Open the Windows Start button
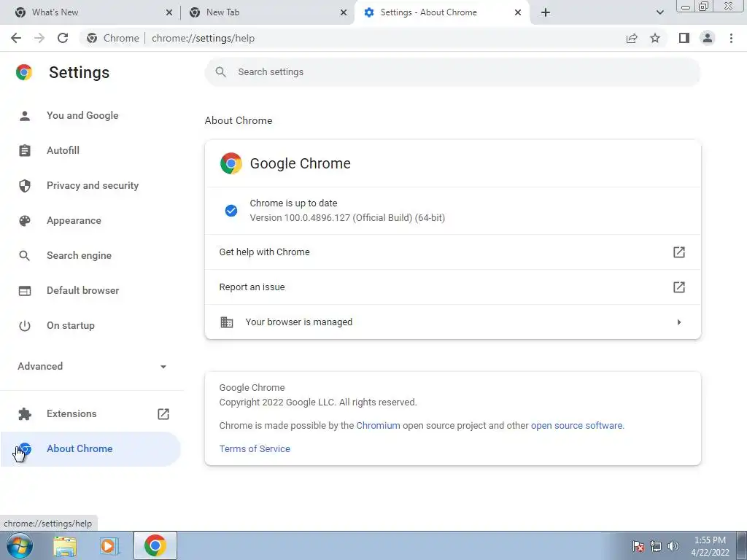The height and width of the screenshot is (560, 747). [x=20, y=545]
